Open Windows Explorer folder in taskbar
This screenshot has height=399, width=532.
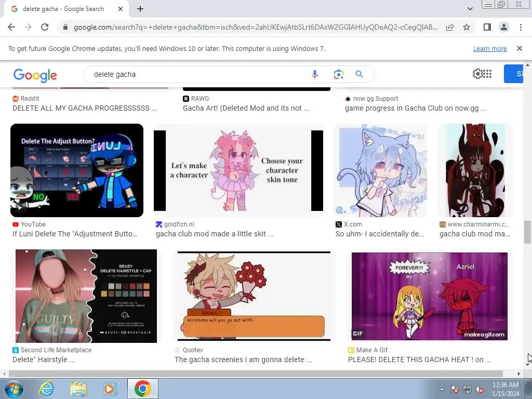[x=78, y=389]
